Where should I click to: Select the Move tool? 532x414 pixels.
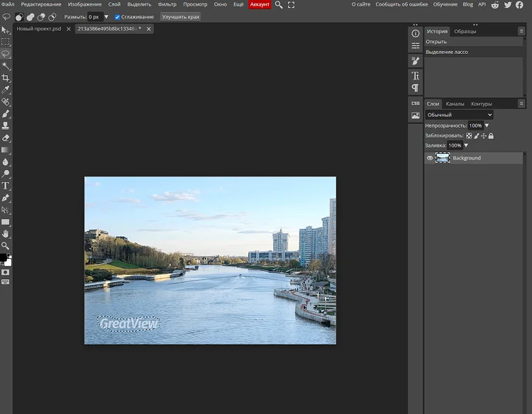[6, 30]
